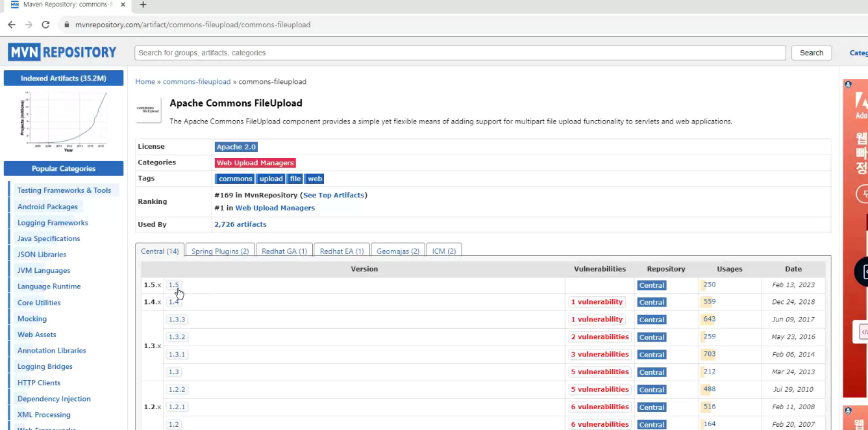Open Web Upload Managers category badge
The image size is (868, 430).
pos(255,163)
